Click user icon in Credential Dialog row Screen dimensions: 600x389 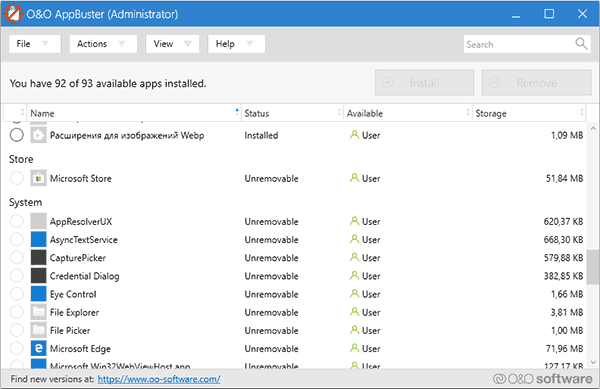point(354,275)
